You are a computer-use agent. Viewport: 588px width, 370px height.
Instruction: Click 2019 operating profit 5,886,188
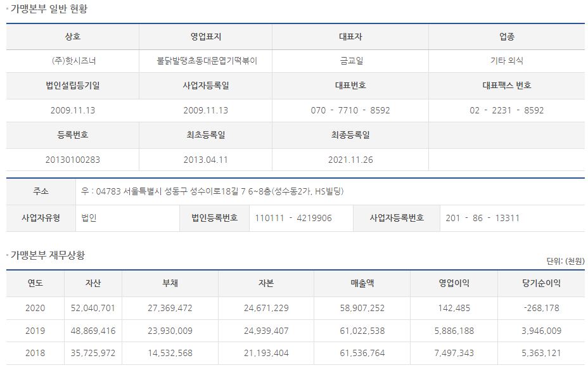454,331
